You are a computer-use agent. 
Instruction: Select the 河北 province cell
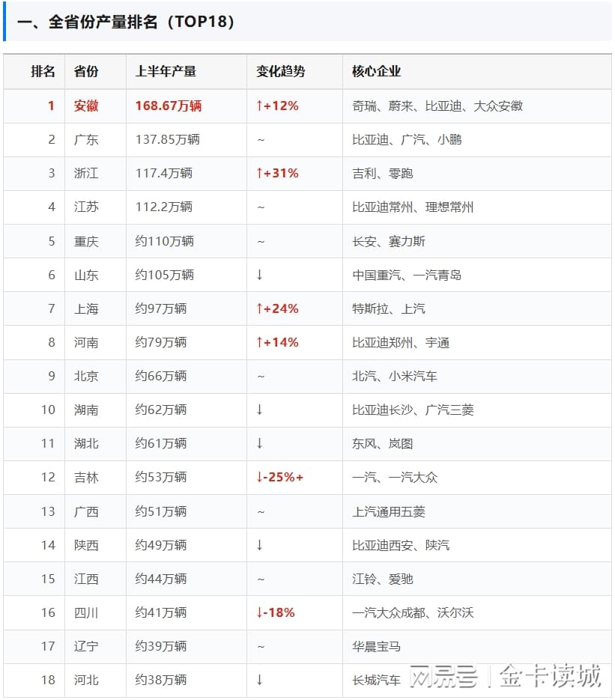[86, 680]
